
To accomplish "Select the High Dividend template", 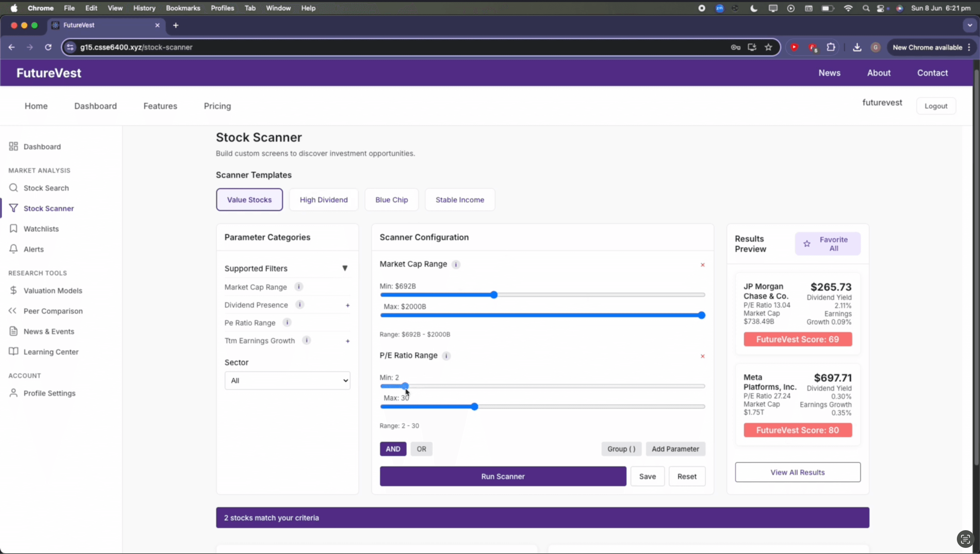I will 323,200.
